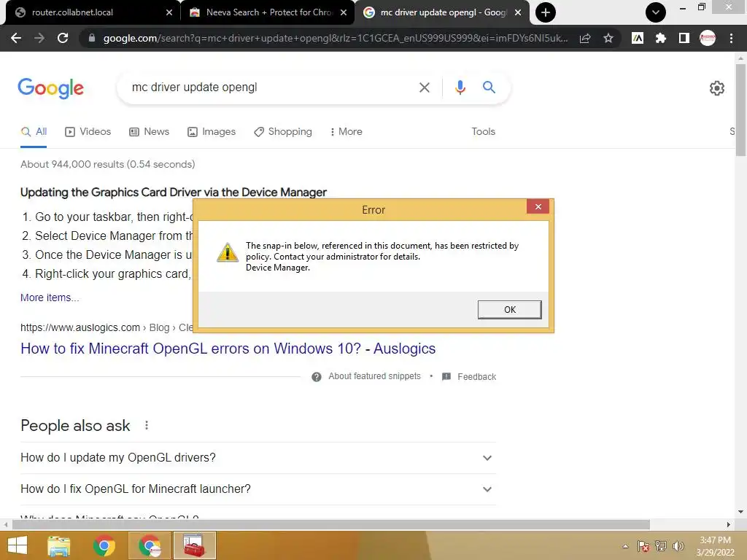Open the Chrome profile avatar
This screenshot has height=560, width=747.
coord(708,38)
